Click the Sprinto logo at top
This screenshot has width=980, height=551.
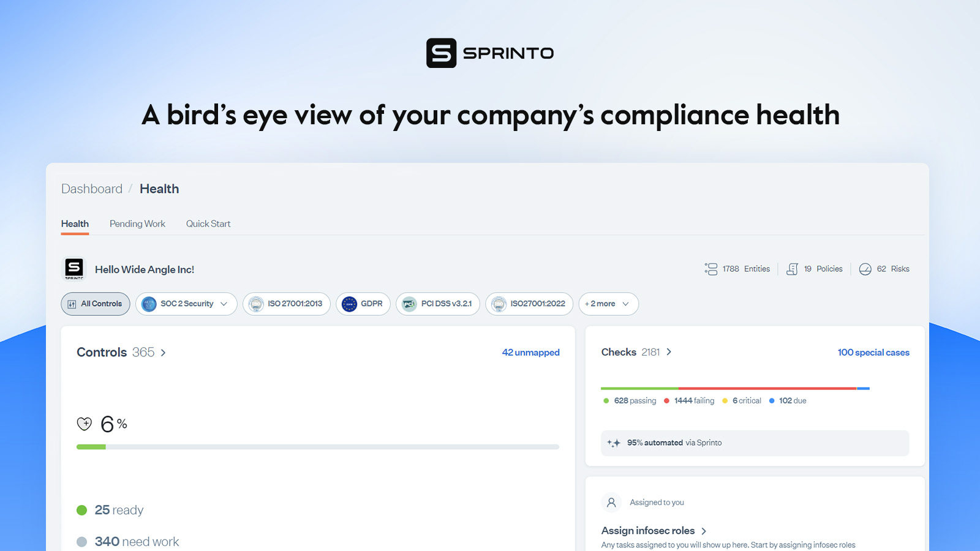point(490,53)
